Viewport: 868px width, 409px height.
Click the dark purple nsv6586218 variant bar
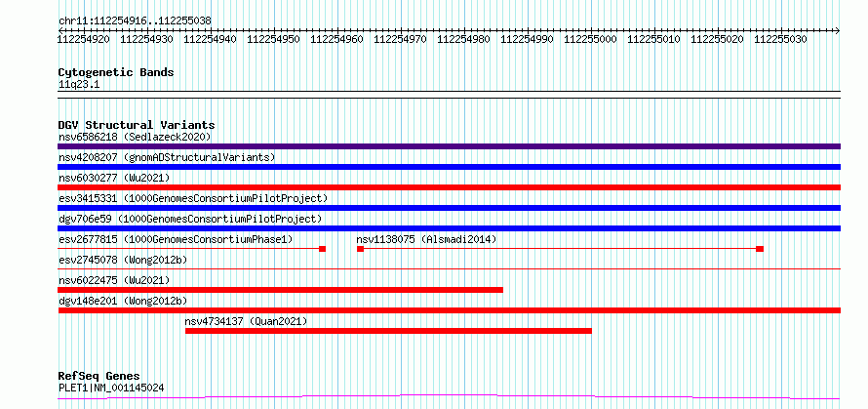[449, 146]
